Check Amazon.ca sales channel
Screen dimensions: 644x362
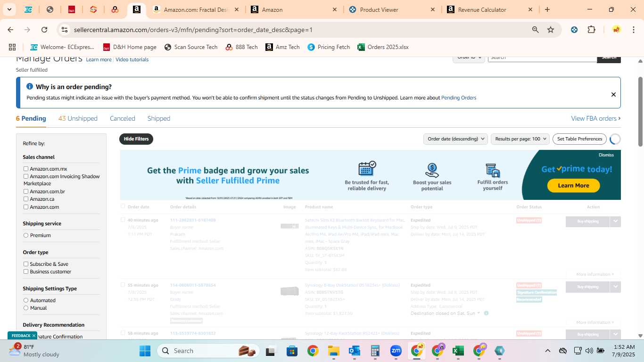26,199
